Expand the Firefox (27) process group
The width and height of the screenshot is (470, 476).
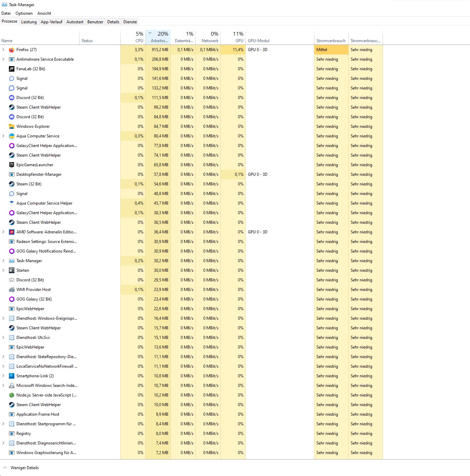[3, 50]
